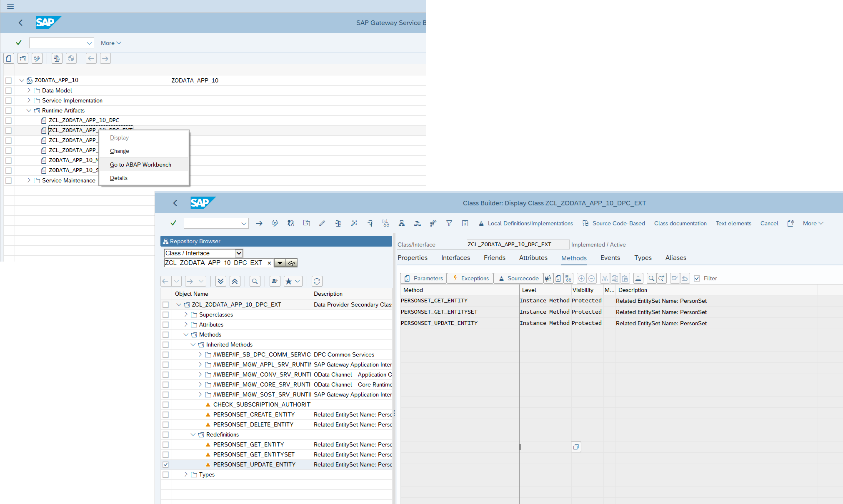Screen dimensions: 843x504
Task: Click the Cut scissors icon in Methods toolbar
Action: (x=605, y=278)
